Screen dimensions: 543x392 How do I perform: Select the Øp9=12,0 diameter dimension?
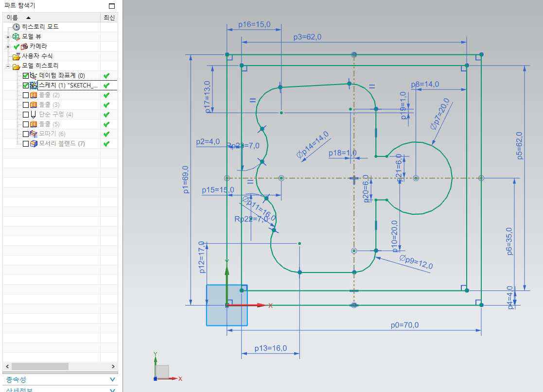click(416, 262)
